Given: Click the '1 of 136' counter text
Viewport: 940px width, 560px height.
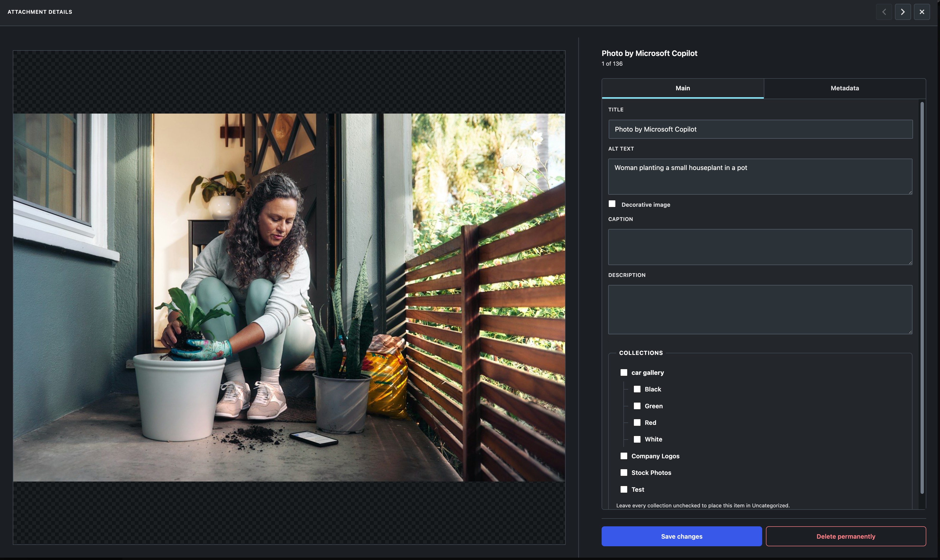Looking at the screenshot, I should pyautogui.click(x=612, y=64).
